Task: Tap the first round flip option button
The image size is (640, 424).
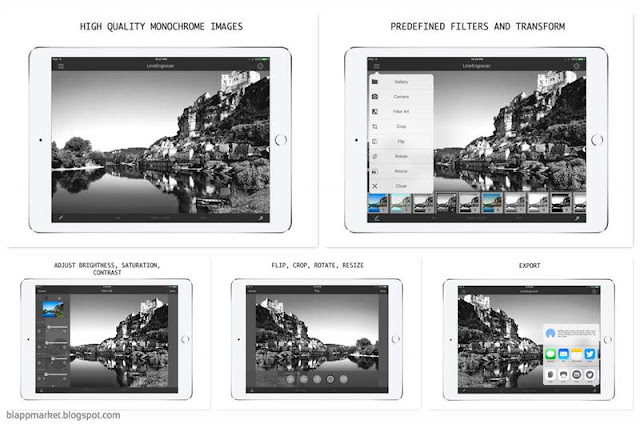Action: click(x=290, y=379)
